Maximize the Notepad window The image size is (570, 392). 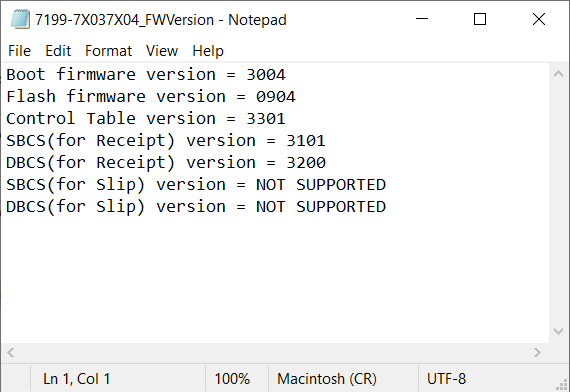coord(480,19)
